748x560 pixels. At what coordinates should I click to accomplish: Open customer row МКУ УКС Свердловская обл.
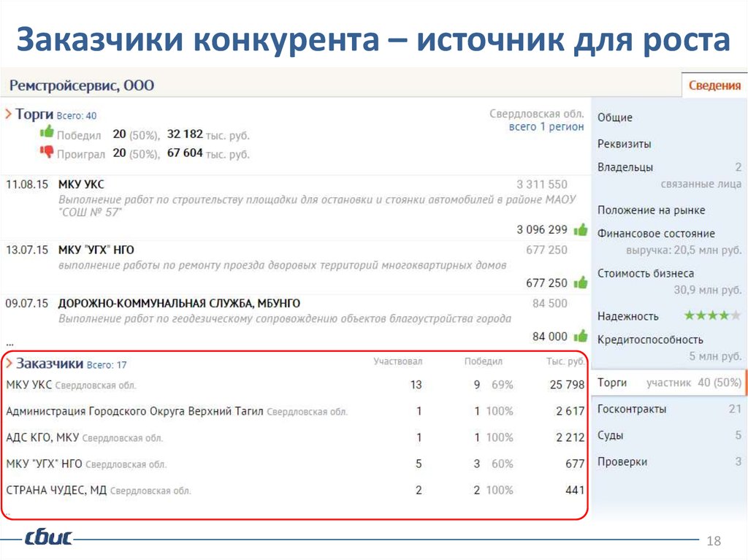[295, 385]
